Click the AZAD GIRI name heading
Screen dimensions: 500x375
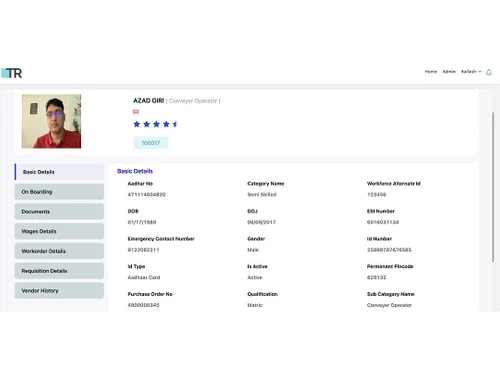pyautogui.click(x=148, y=101)
